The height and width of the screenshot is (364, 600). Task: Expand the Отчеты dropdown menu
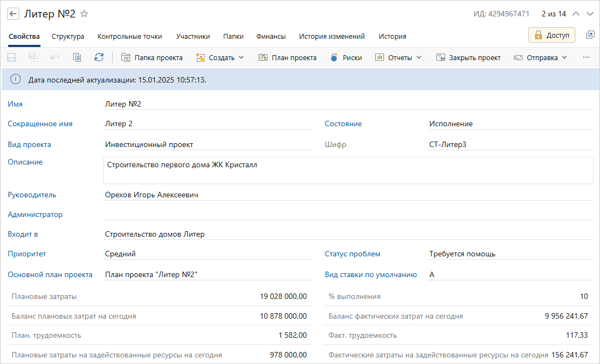coord(398,57)
